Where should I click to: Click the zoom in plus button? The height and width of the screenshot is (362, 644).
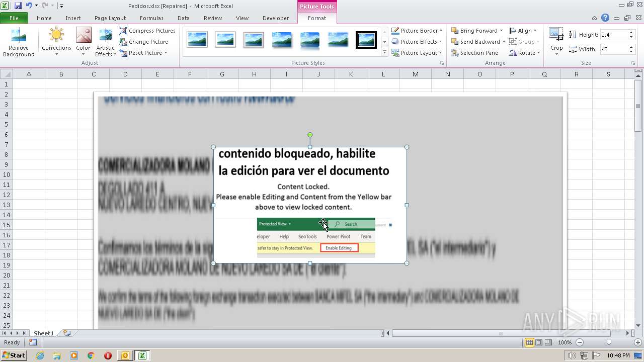tap(637, 342)
